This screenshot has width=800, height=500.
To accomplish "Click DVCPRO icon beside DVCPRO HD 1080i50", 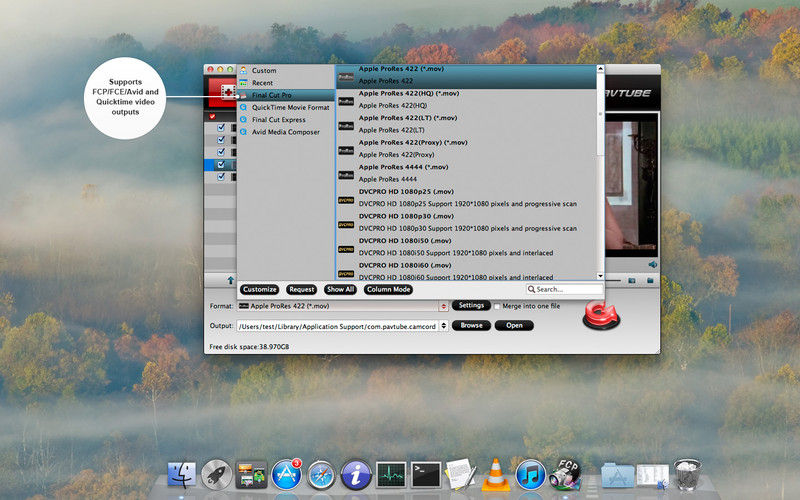I will [346, 249].
